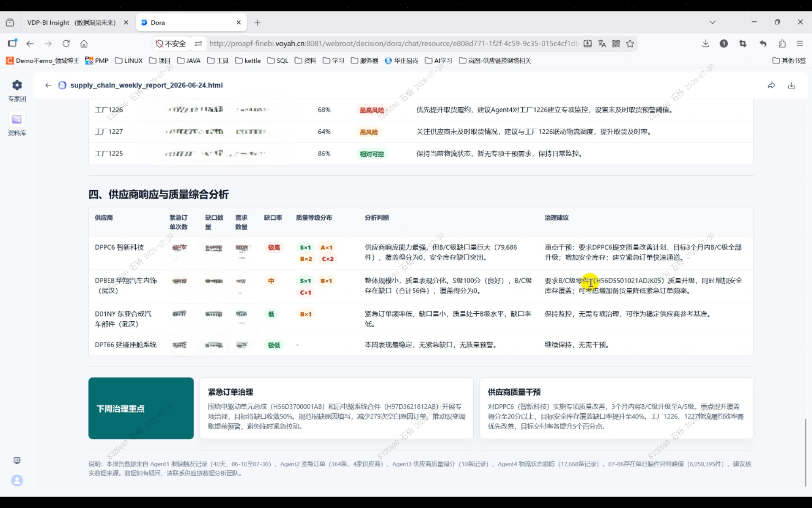
Task: Click the 供应商质量干预 card heading
Action: pyautogui.click(x=514, y=392)
